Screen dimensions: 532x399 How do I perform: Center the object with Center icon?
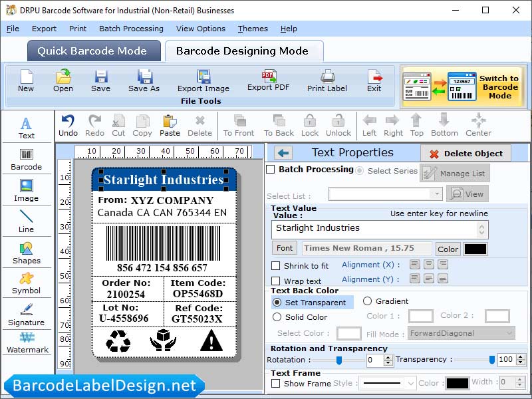[x=478, y=120]
